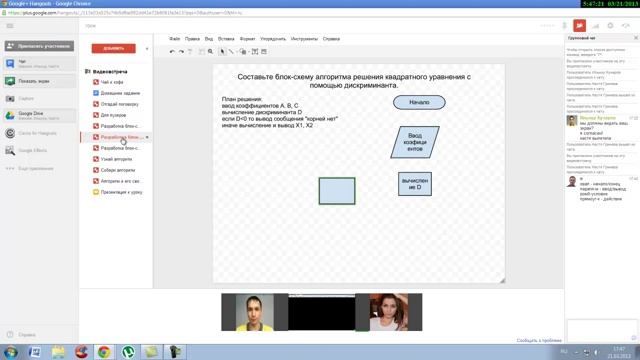Open the Справка menu in the editor
Image resolution: width=640 pixels, height=360 pixels.
coord(331,39)
